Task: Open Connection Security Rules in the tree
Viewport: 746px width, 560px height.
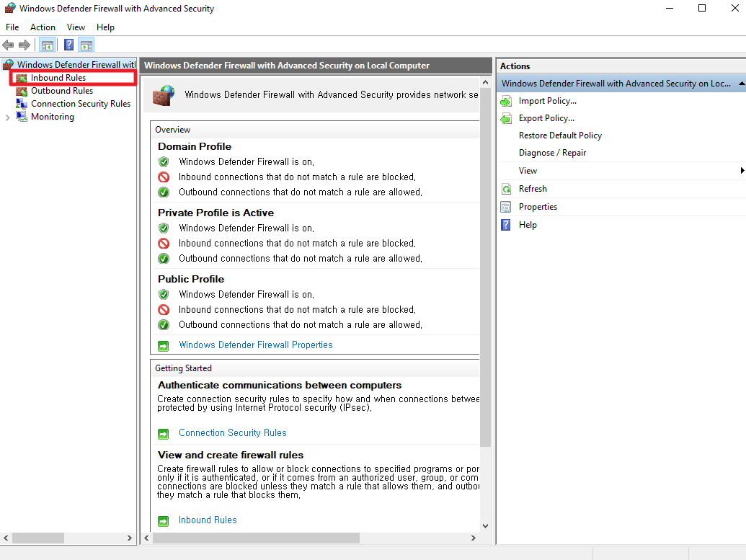Action: (x=81, y=103)
